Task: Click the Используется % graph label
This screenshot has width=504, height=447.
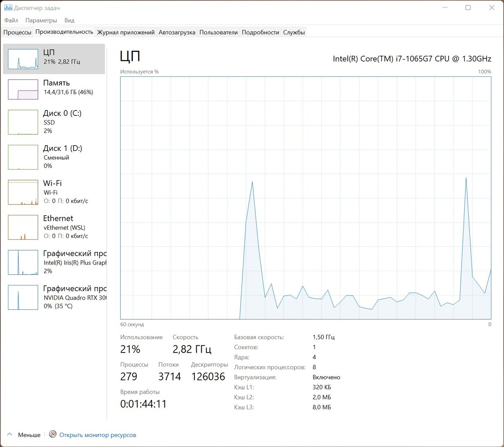Action: click(139, 72)
